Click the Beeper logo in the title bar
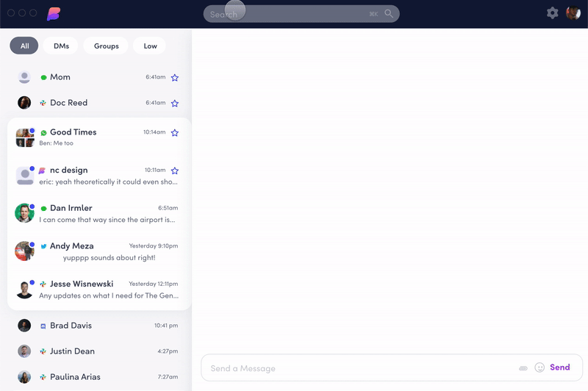Viewport: 588px width, 391px height. (54, 13)
